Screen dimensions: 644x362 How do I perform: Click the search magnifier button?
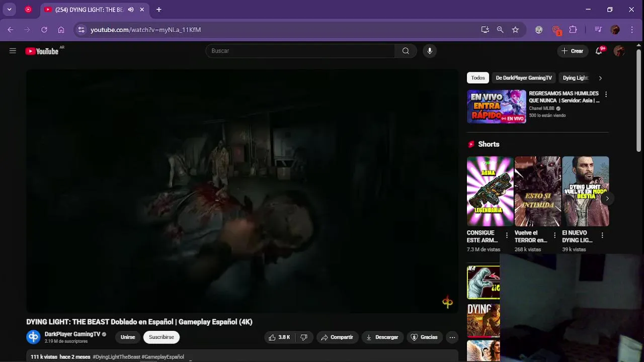point(406,51)
